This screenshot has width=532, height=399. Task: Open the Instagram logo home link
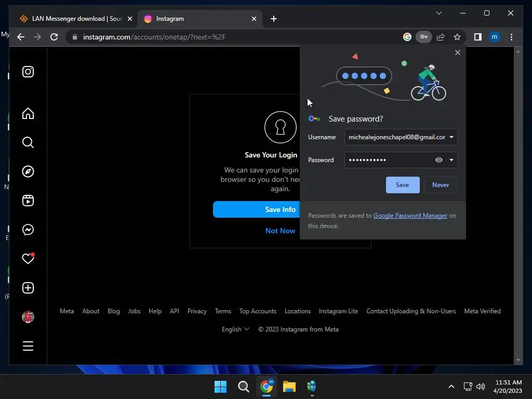click(28, 72)
